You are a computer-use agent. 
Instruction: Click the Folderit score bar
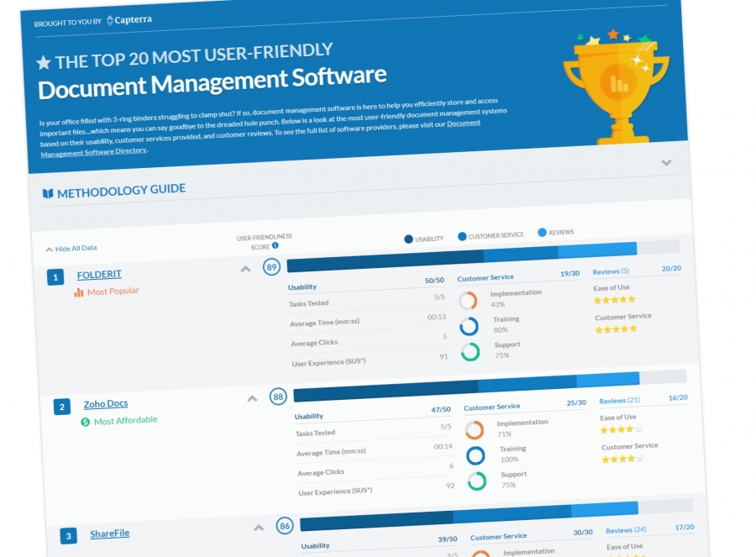[484, 256]
